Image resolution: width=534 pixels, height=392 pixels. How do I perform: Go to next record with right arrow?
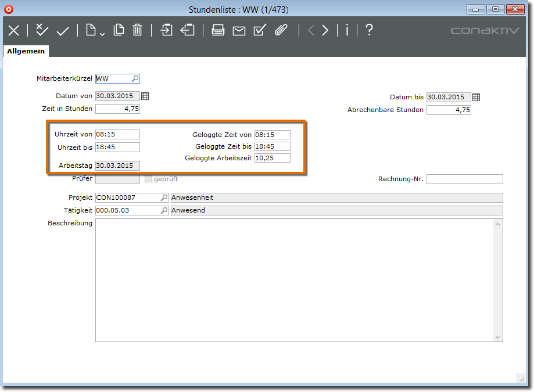(325, 31)
